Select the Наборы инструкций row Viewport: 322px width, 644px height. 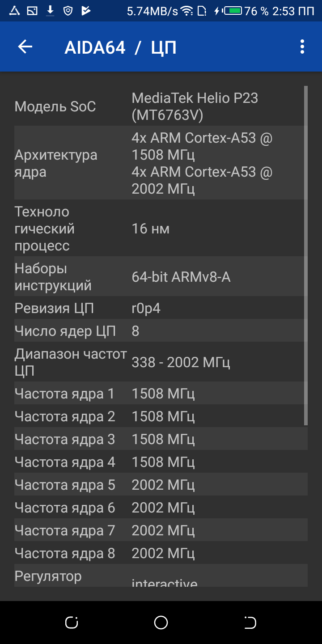coord(161,277)
